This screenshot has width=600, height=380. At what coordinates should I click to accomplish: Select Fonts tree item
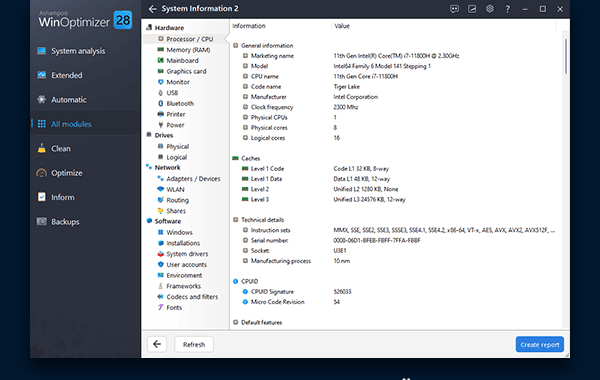(174, 307)
